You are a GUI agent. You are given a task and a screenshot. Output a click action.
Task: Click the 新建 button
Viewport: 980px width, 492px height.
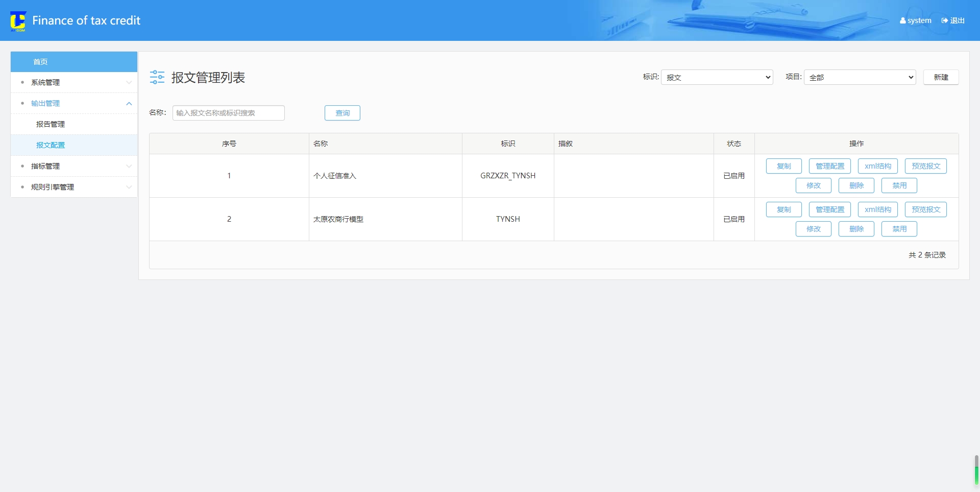click(x=941, y=77)
